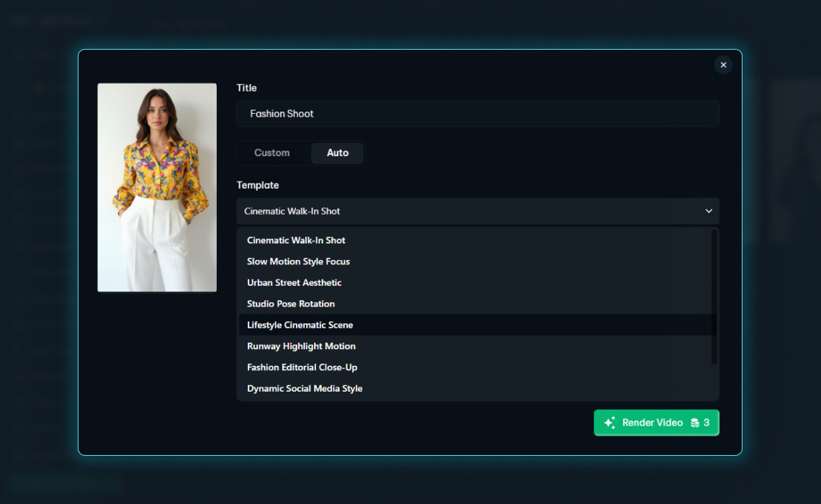
Task: Pick the Dynamic Social Media Style template
Action: pos(305,388)
